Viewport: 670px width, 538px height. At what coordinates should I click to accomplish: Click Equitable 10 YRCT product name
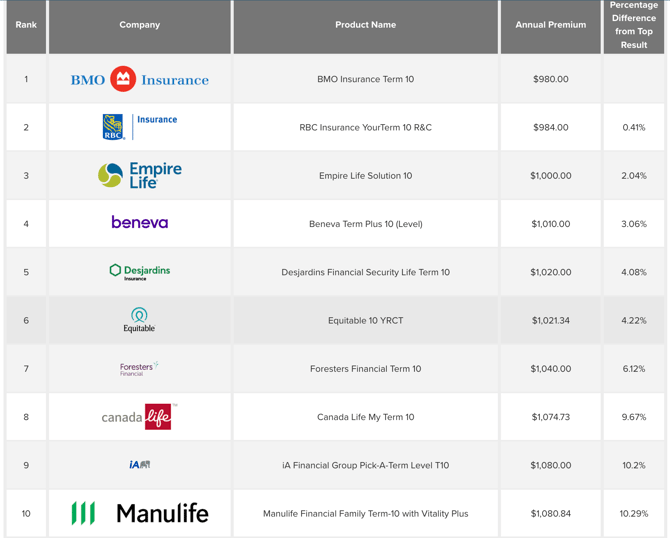[365, 321]
